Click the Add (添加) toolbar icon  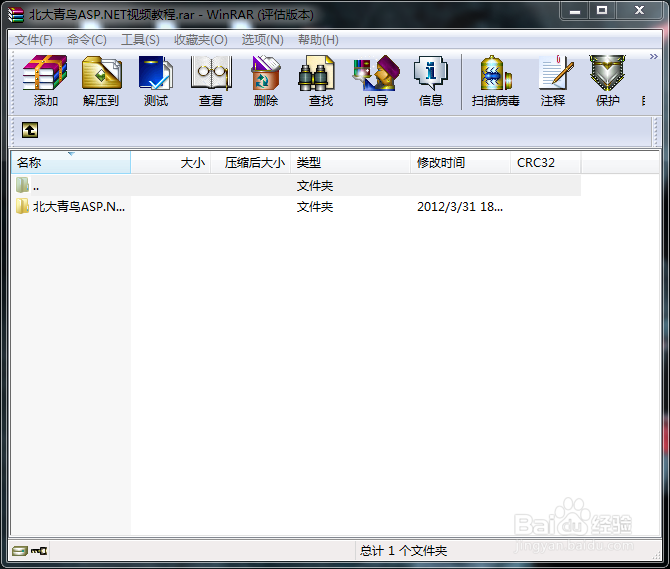pyautogui.click(x=45, y=81)
